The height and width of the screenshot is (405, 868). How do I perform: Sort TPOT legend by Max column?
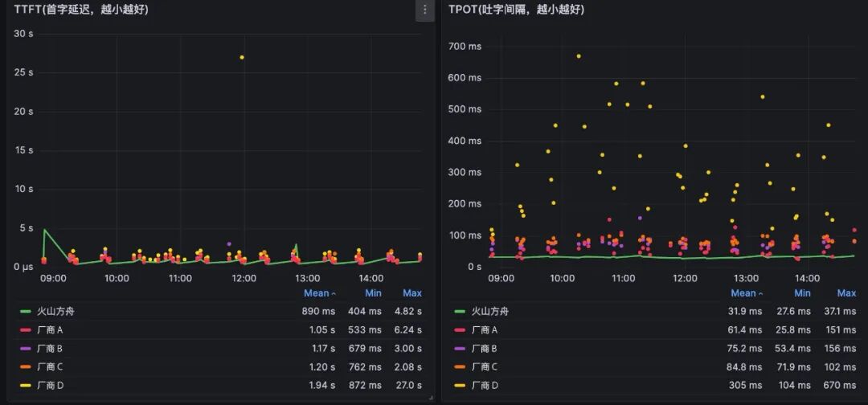pos(846,293)
